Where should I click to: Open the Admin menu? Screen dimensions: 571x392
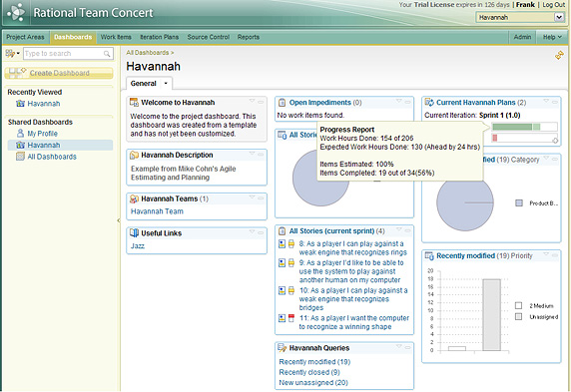click(522, 37)
